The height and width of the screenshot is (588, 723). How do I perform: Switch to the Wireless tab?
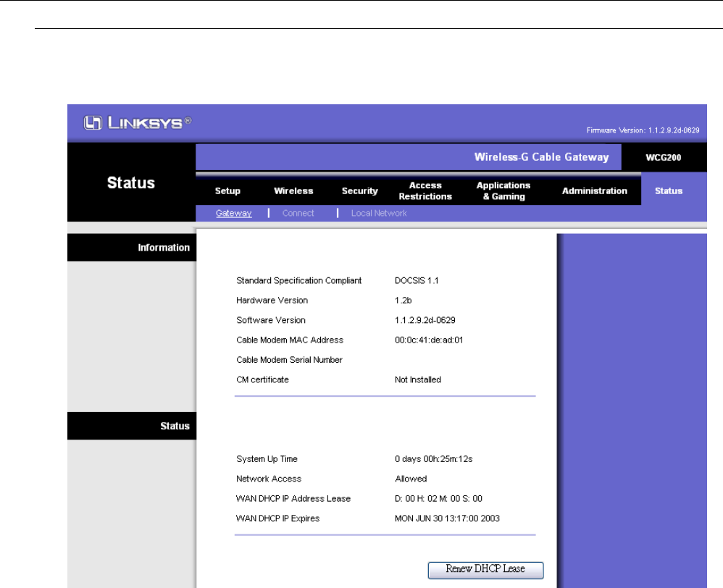[x=293, y=190]
